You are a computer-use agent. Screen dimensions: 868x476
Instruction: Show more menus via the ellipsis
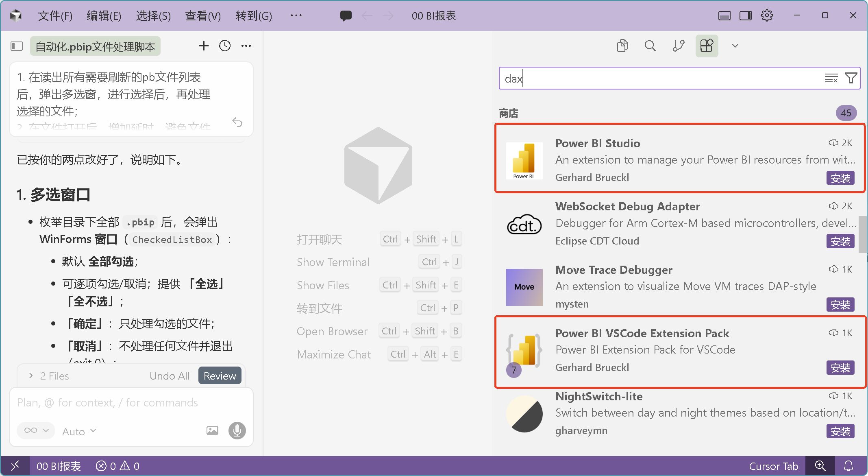[296, 16]
